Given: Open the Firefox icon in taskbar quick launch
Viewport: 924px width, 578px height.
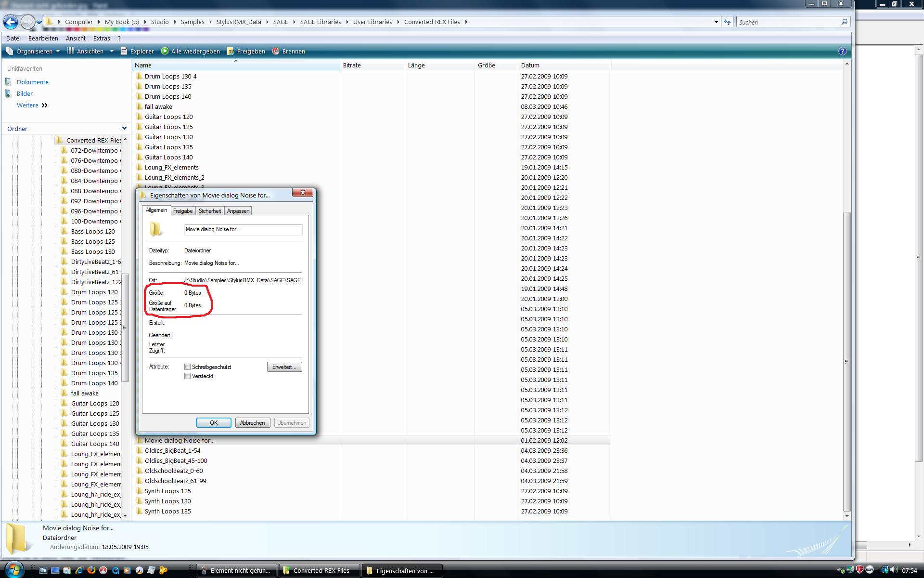Looking at the screenshot, I should click(91, 570).
